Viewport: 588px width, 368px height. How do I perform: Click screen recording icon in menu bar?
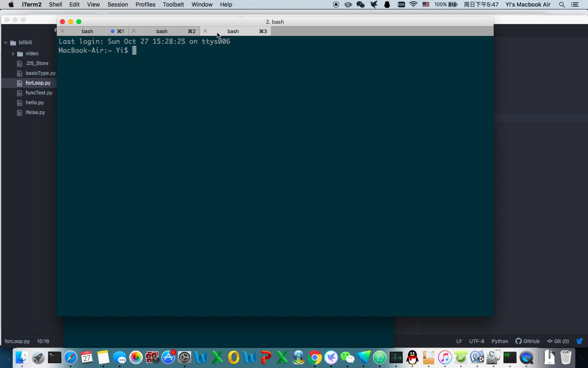(x=336, y=4)
